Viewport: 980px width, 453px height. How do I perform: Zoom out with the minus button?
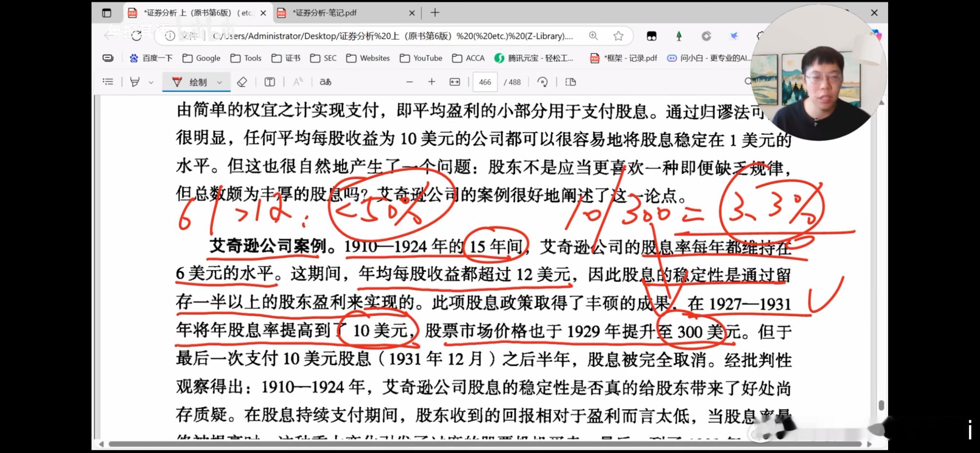[409, 82]
